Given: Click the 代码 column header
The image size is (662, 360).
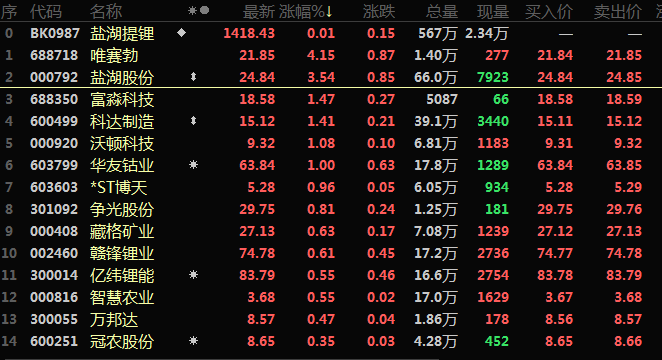Looking at the screenshot, I should 46,11.
